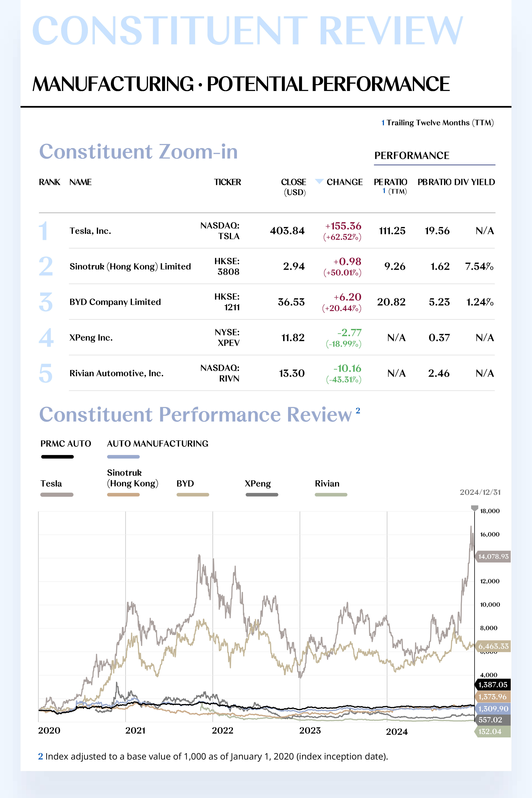The height and width of the screenshot is (798, 532).
Task: Hide the BYD chart series
Action: coord(192,495)
